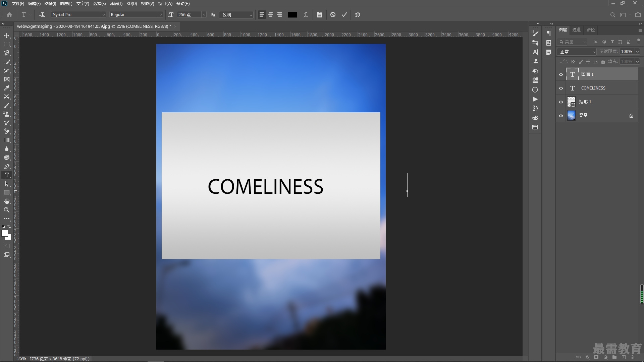
Task: Toggle Quick Mask mode
Action: tap(7, 246)
